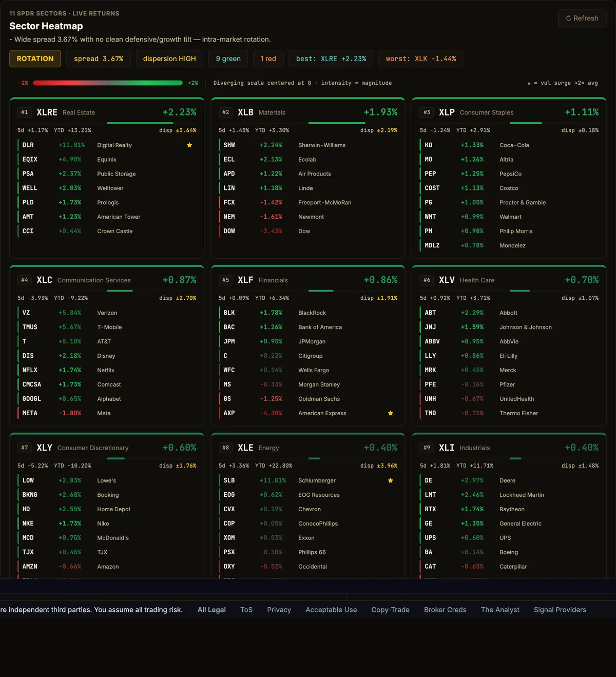Click the Refresh button

click(x=582, y=18)
